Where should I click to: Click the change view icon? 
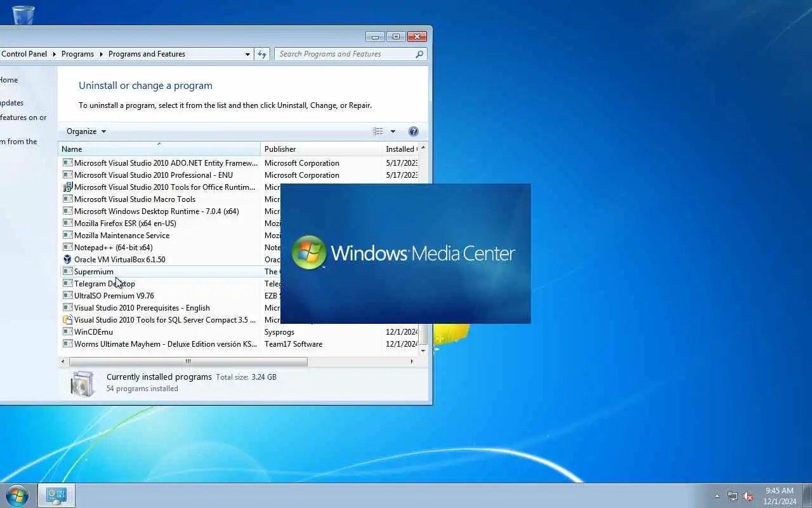[378, 131]
